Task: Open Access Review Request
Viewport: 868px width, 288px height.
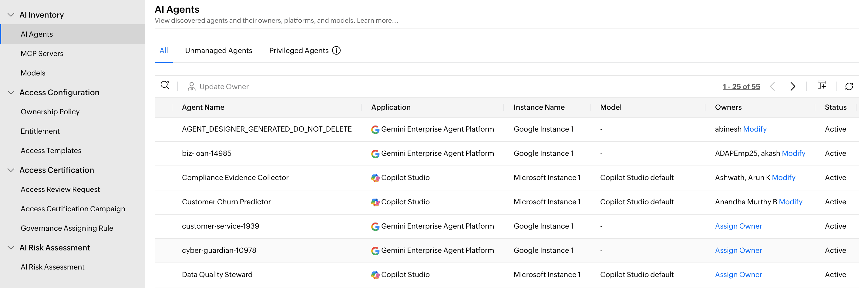Action: click(x=60, y=189)
